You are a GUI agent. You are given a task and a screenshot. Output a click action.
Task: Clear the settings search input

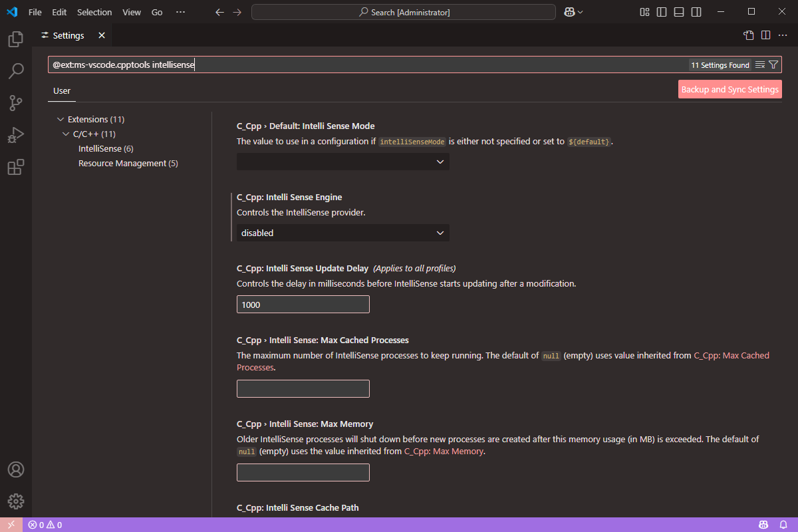click(x=760, y=65)
